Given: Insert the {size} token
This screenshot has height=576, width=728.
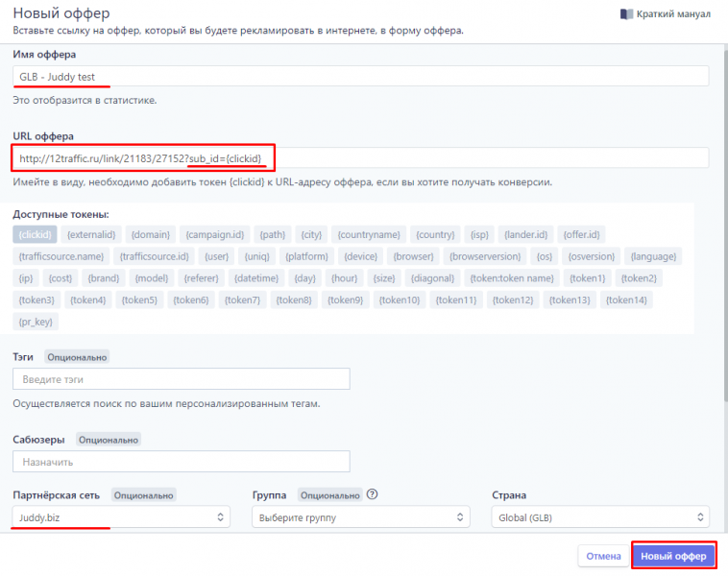Looking at the screenshot, I should [x=384, y=278].
